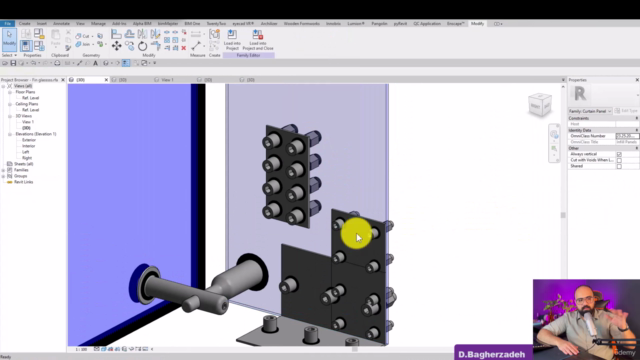This screenshot has width=640, height=360.
Task: Select the Exterior elevation in browser
Action: click(29, 140)
